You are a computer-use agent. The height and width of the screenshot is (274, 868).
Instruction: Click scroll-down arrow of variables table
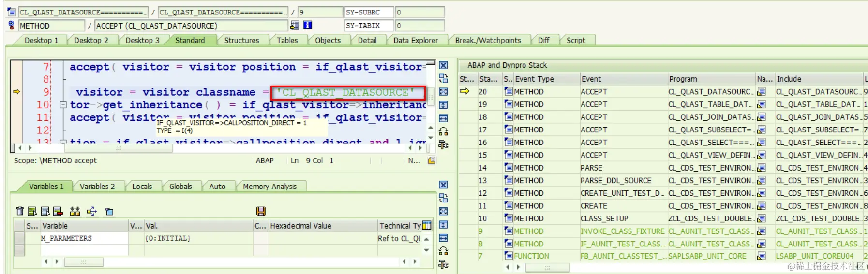click(x=426, y=250)
